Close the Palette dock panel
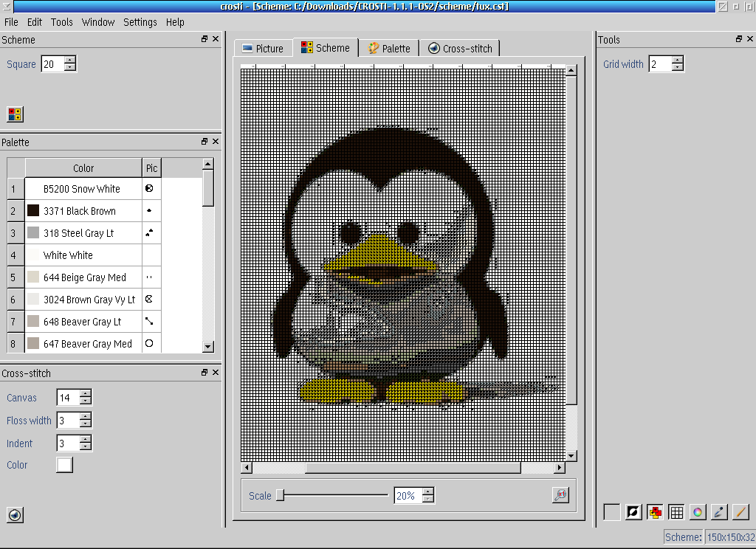 click(x=216, y=141)
